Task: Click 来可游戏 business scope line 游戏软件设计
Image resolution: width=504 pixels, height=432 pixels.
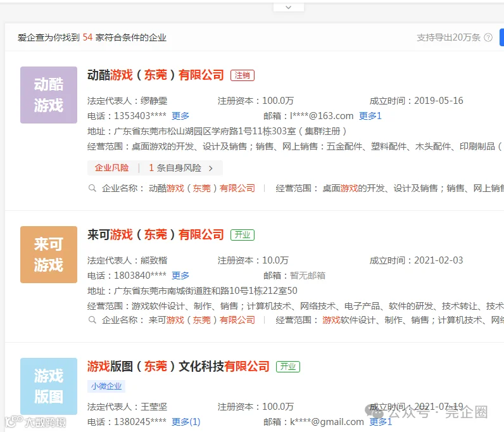Action: click(x=296, y=306)
